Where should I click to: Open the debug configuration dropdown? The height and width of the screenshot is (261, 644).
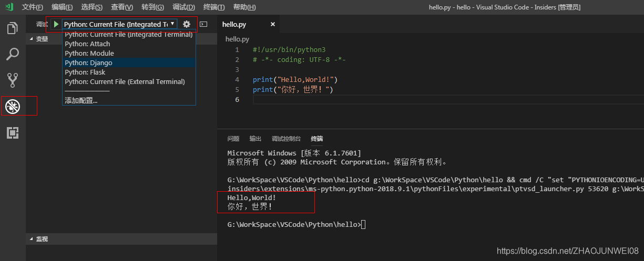[x=119, y=24]
